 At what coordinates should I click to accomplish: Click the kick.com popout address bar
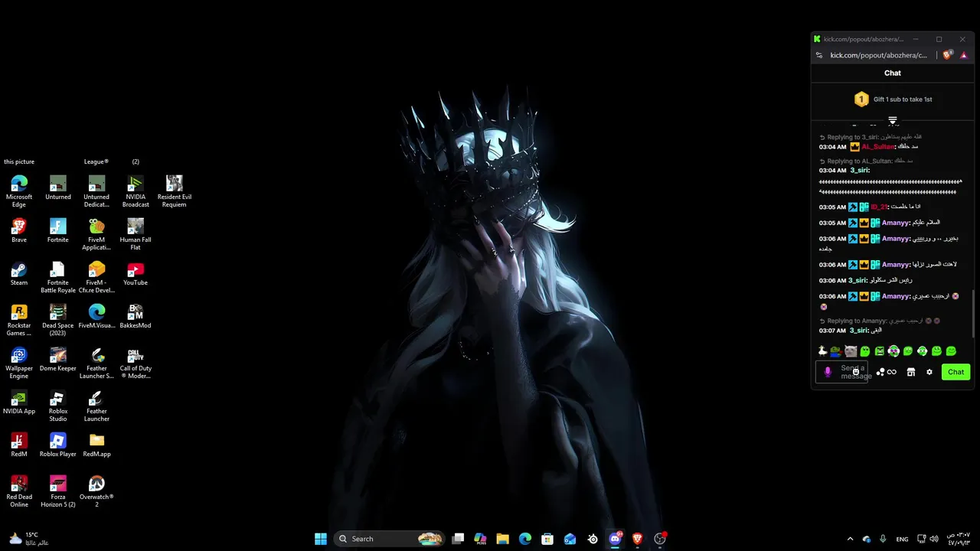(x=878, y=55)
